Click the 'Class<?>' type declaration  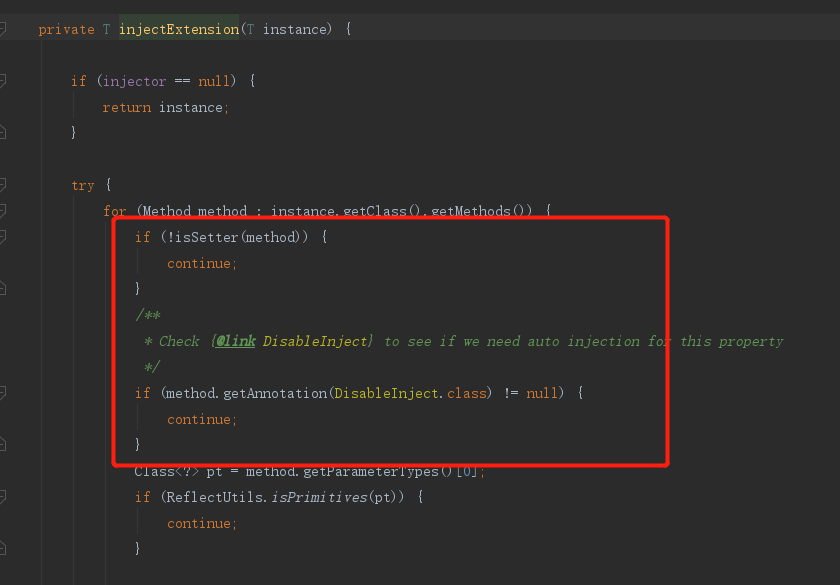click(x=167, y=471)
